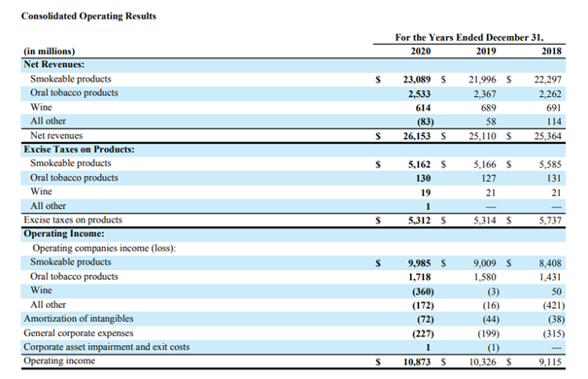Select 2020 operating income total 10,873
The image size is (588, 379).
coord(417,362)
